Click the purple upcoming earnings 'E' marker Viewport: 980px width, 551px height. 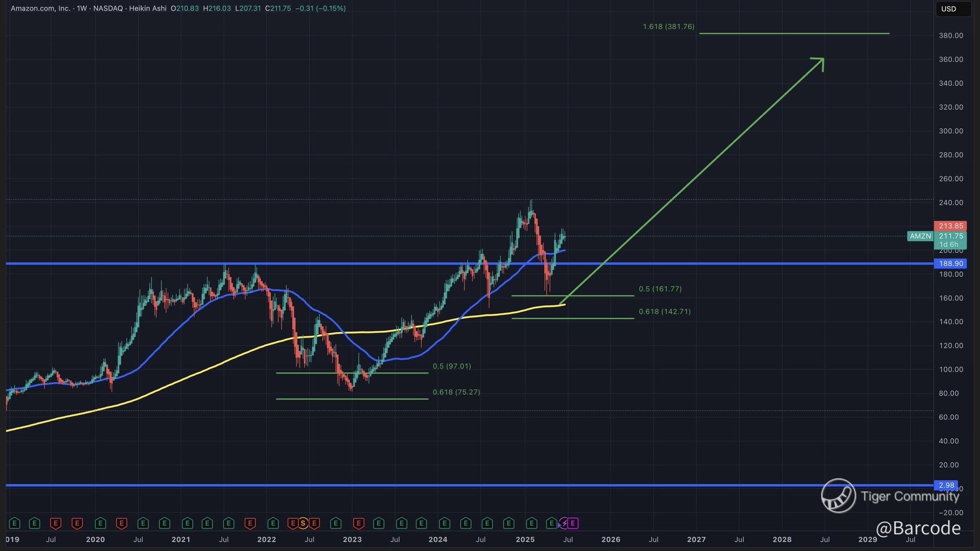tap(573, 523)
